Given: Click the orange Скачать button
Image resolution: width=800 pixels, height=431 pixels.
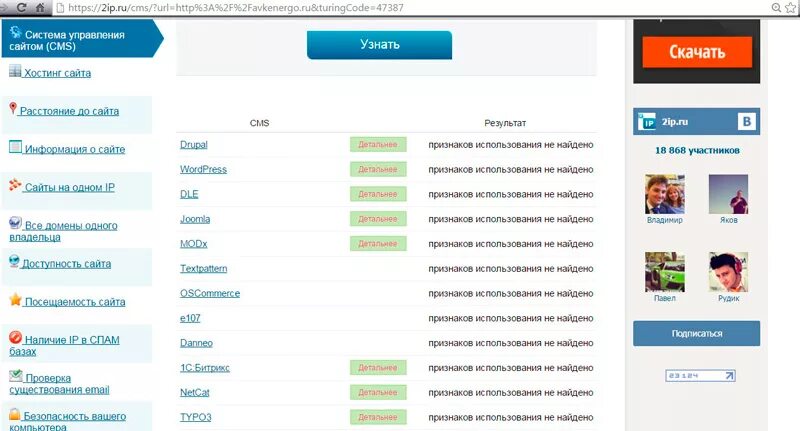Looking at the screenshot, I should [x=697, y=52].
